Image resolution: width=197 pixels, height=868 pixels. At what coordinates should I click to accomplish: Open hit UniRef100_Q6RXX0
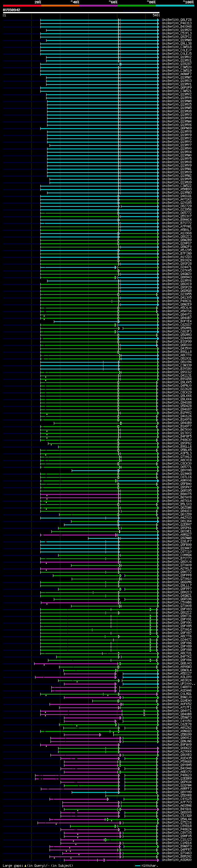tap(176, 345)
